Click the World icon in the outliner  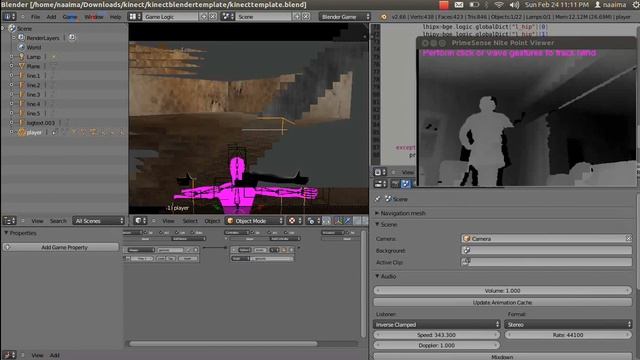21,47
